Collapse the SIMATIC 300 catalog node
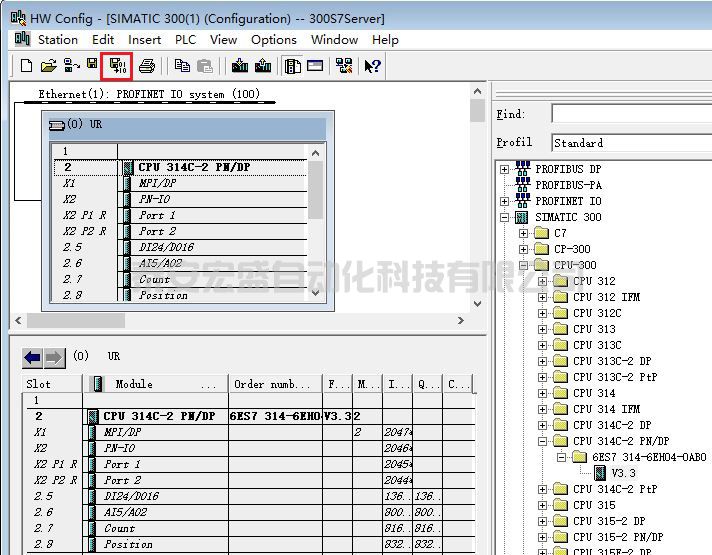Image resolution: width=712 pixels, height=555 pixels. click(505, 217)
